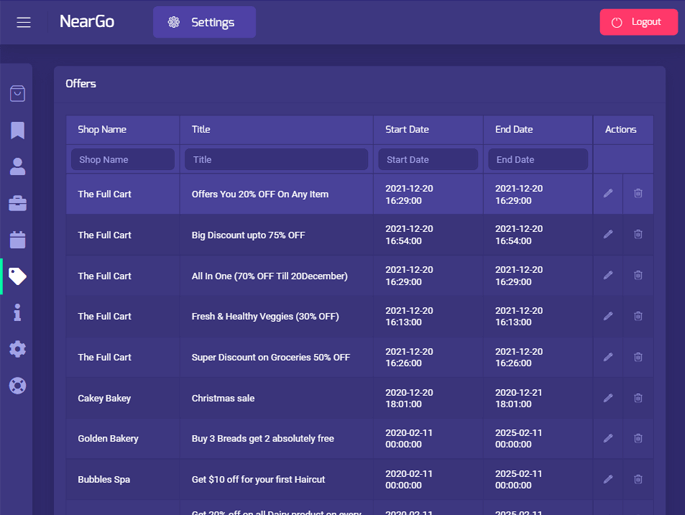
Task: Focus the Shop Name filter field
Action: pos(123,159)
